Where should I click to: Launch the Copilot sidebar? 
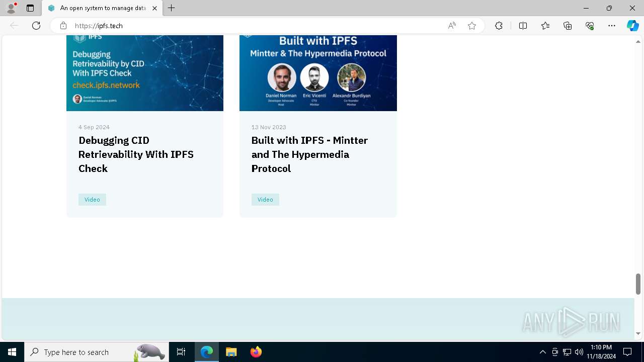(x=632, y=26)
